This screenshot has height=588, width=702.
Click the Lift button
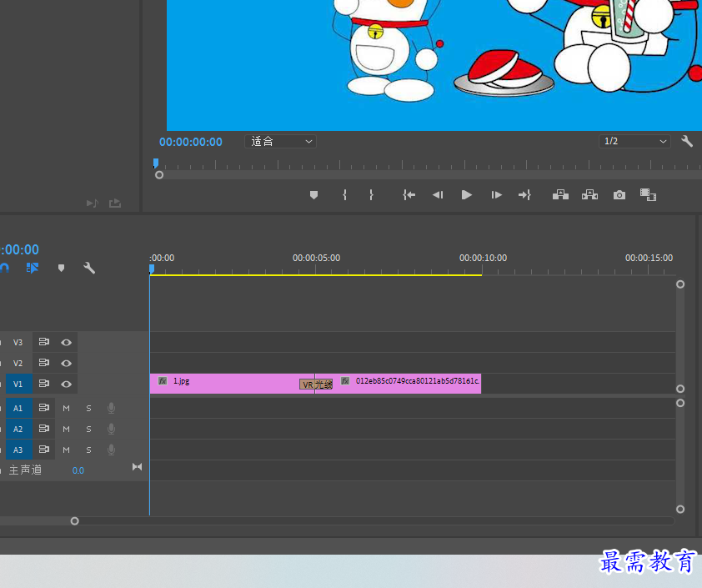(560, 195)
